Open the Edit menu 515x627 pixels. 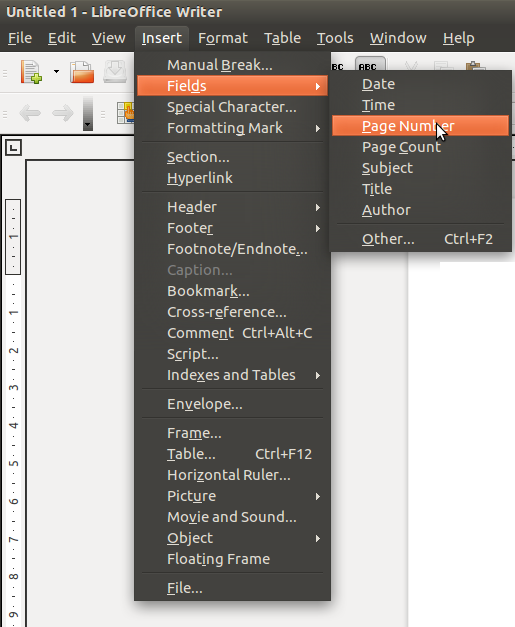point(62,38)
